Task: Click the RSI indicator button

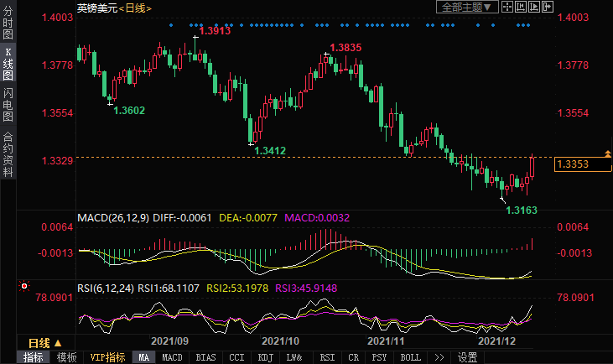Action: pos(325,357)
